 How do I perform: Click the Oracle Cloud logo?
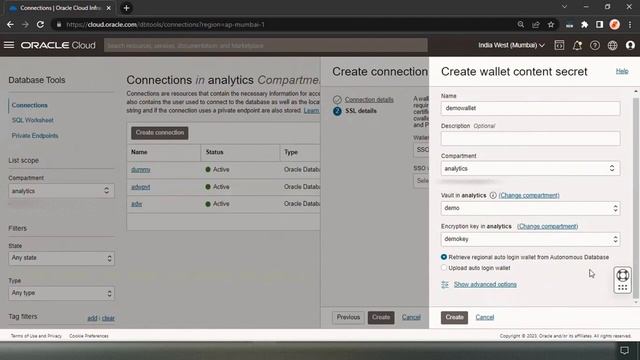58,45
